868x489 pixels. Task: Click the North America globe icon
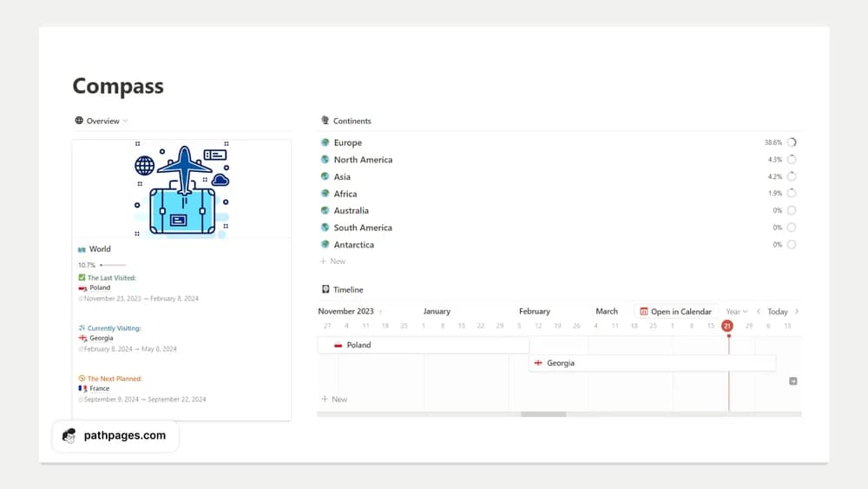click(325, 160)
